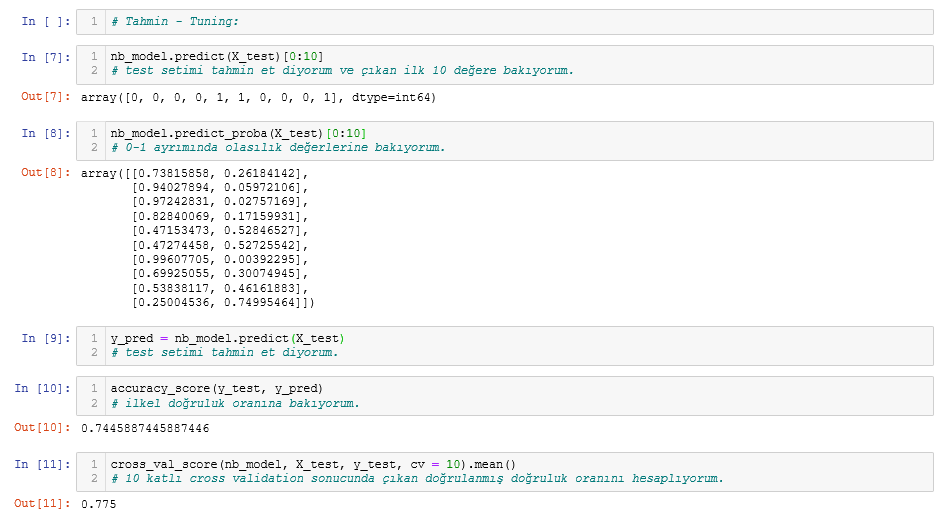Select the In [11]: prompt
Screen dimensions: 943x520
[42, 464]
